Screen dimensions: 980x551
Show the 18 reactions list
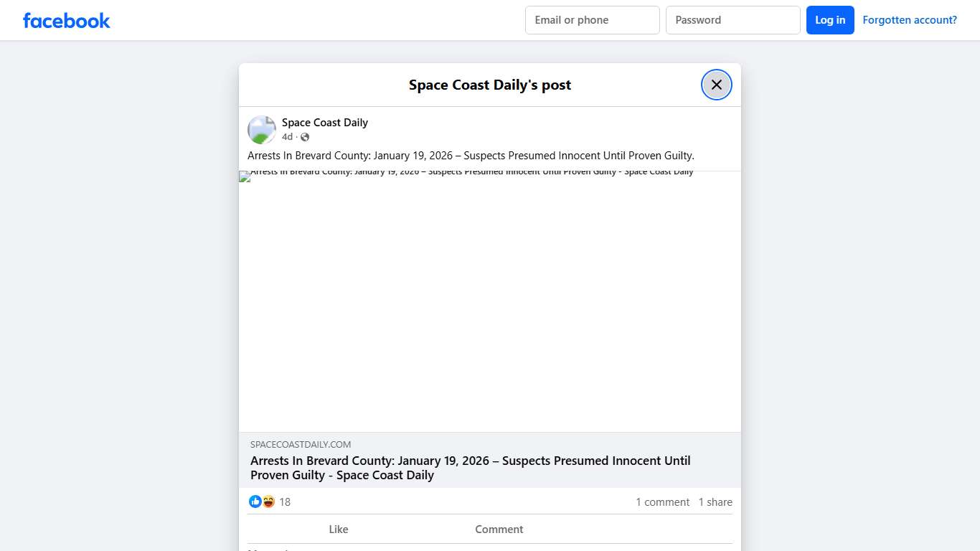(x=285, y=502)
